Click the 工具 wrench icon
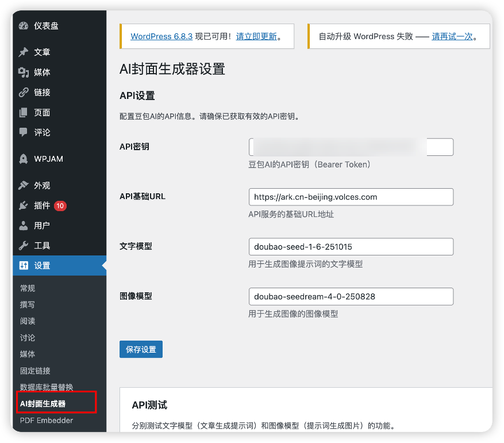This screenshot has height=443, width=504. (23, 245)
